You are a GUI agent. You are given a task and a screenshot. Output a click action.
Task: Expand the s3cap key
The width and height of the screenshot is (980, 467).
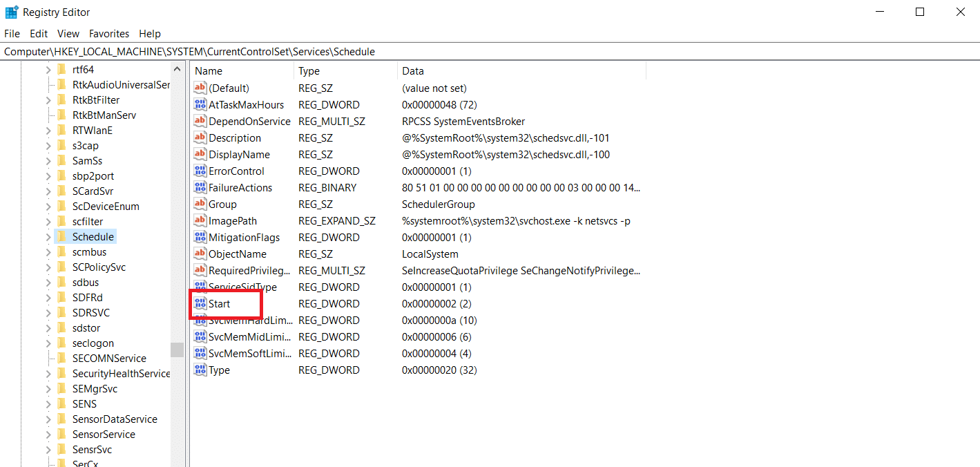[48, 146]
